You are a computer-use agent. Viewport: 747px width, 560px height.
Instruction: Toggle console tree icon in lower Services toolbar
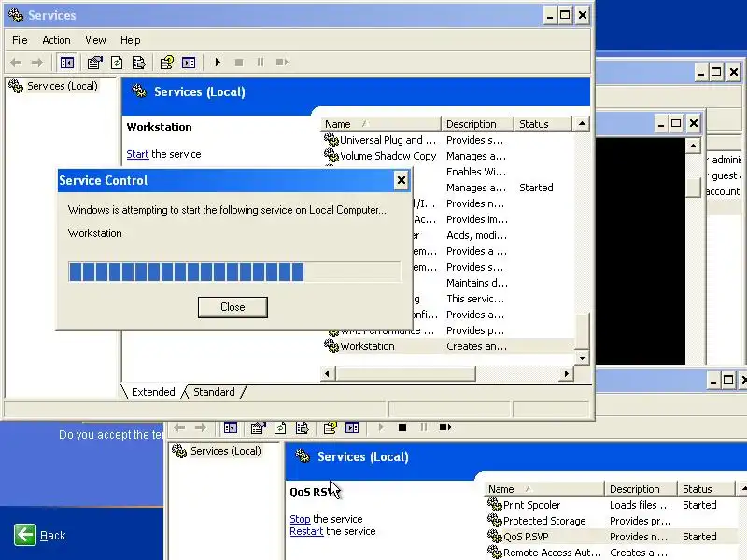coord(230,427)
